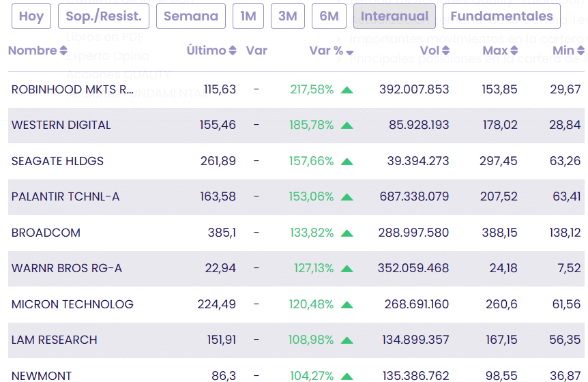This screenshot has width=588, height=382.
Task: Toggle descending sort arrow on Var % column
Action: [350, 53]
